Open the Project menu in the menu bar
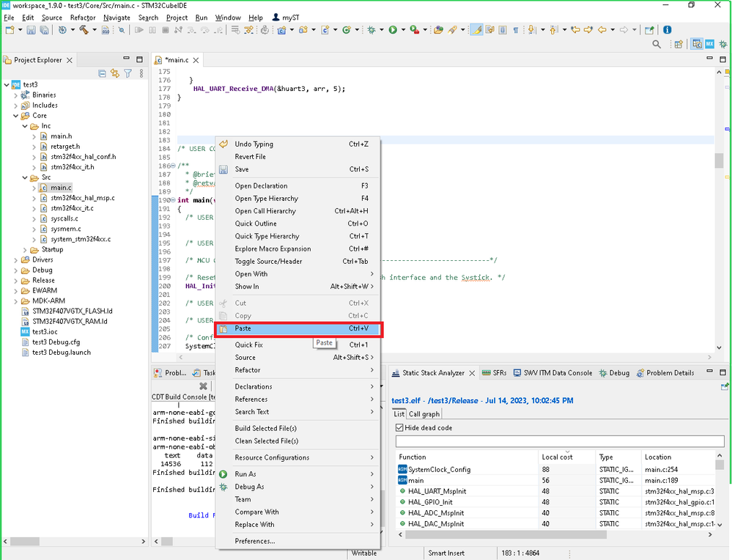 coord(177,18)
